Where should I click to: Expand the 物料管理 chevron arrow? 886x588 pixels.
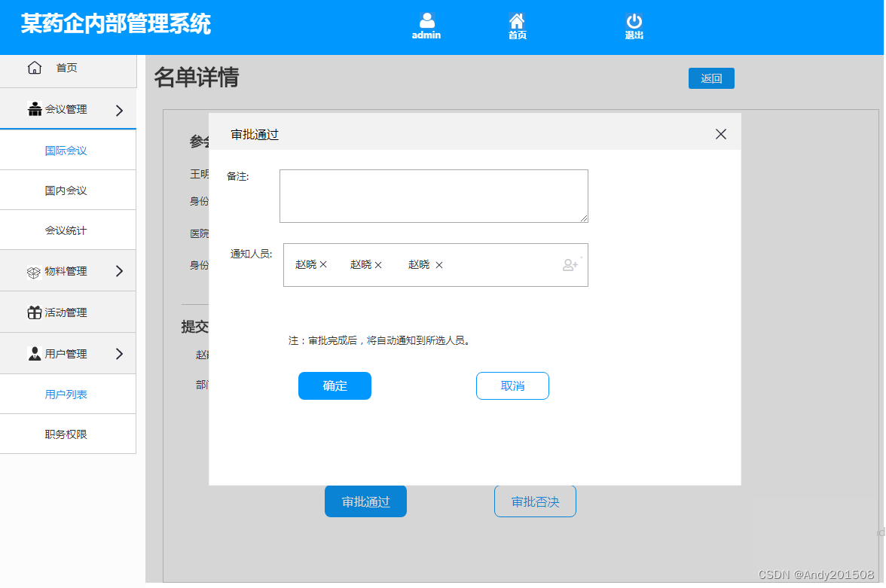pos(118,271)
